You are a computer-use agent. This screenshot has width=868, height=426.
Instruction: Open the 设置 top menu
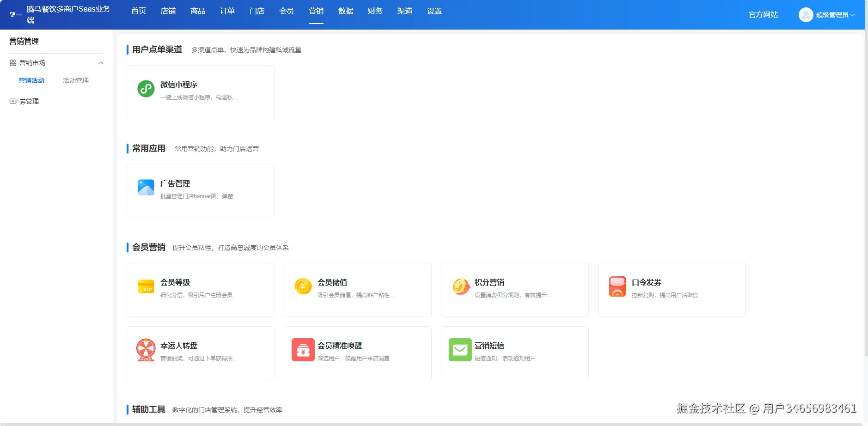click(434, 11)
